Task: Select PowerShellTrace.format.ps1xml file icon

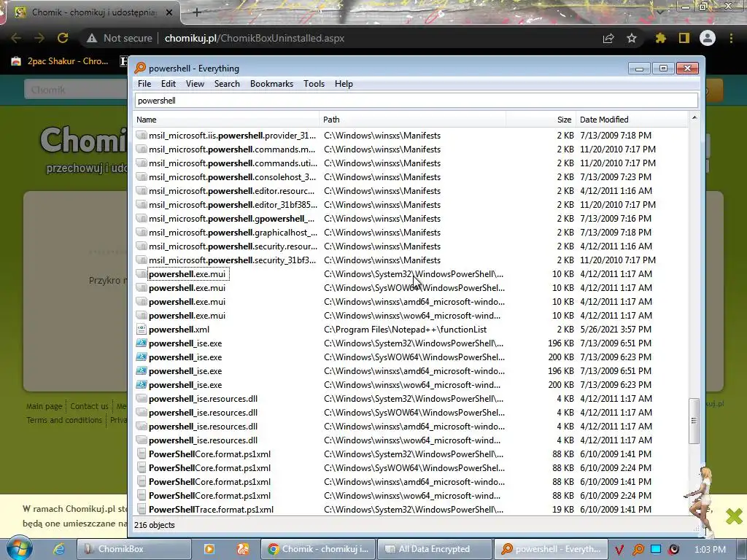Action: pos(141,510)
